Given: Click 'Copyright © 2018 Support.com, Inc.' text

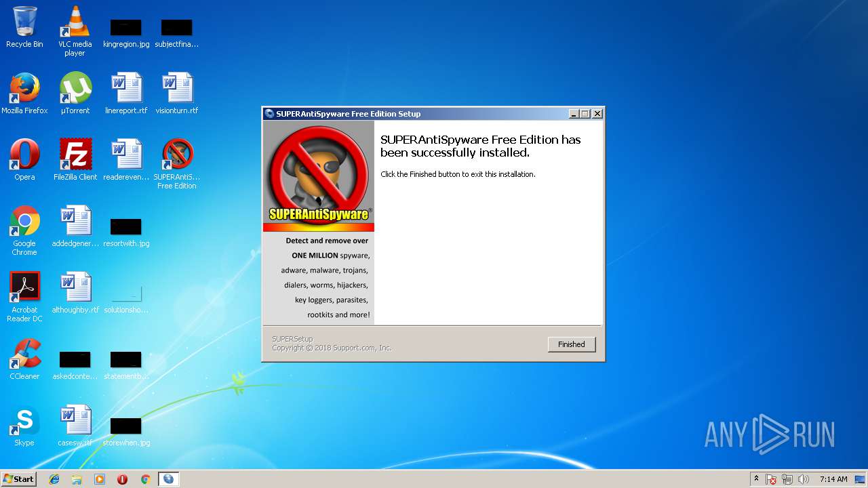Looking at the screenshot, I should coord(332,348).
